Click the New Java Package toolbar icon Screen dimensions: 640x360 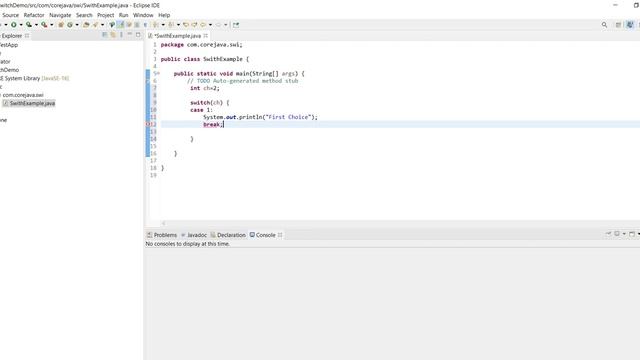(61, 25)
